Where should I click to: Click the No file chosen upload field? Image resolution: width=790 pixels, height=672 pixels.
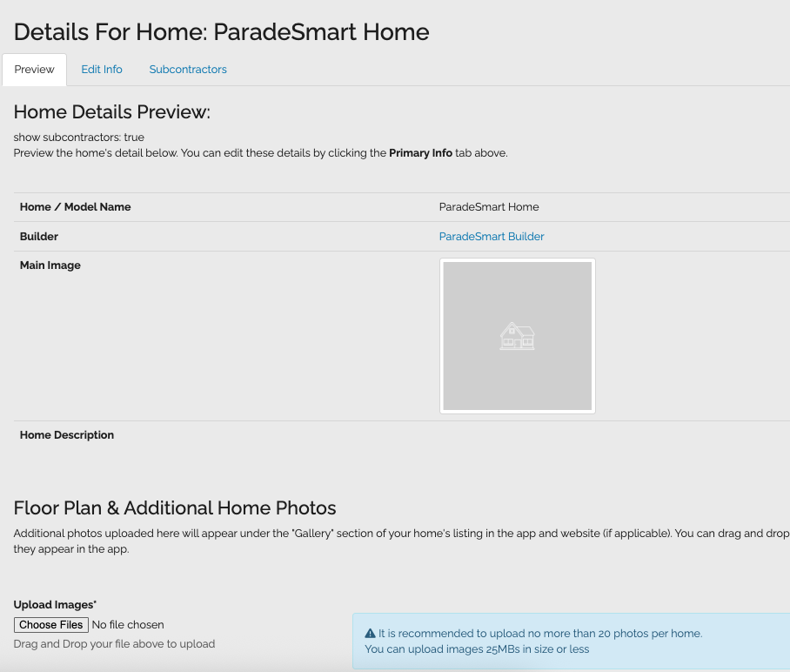point(128,624)
